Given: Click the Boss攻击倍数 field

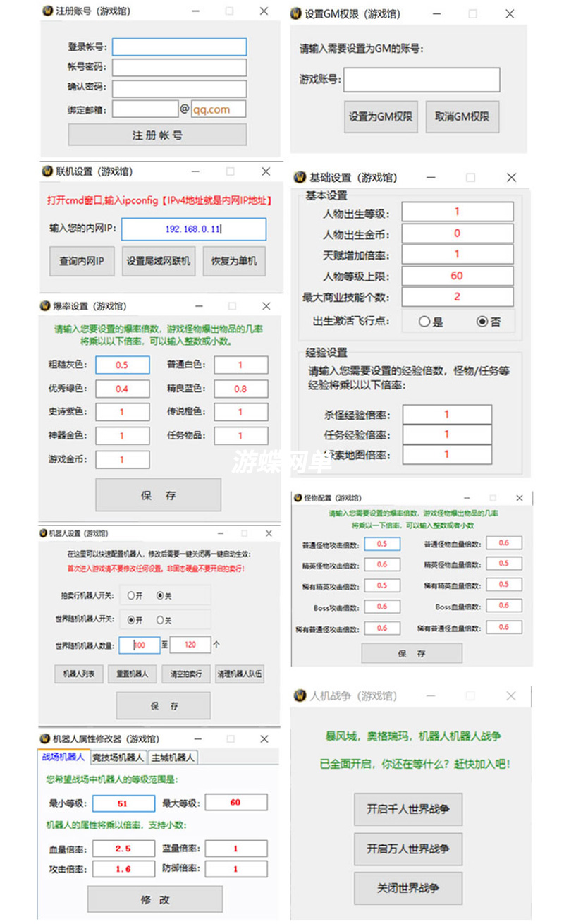Looking at the screenshot, I should point(382,607).
